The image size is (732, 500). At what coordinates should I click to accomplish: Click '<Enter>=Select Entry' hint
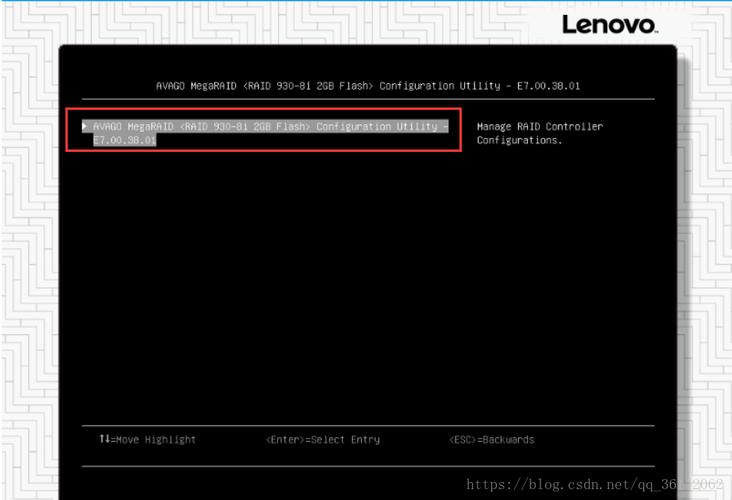pyautogui.click(x=323, y=440)
